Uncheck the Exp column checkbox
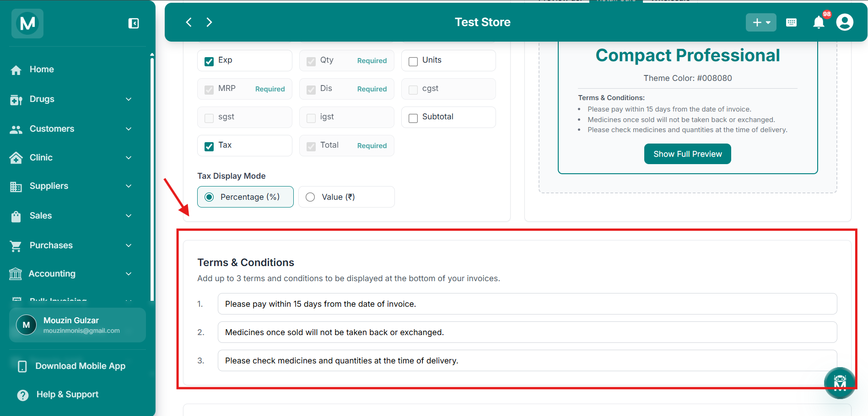868x416 pixels. pos(209,61)
